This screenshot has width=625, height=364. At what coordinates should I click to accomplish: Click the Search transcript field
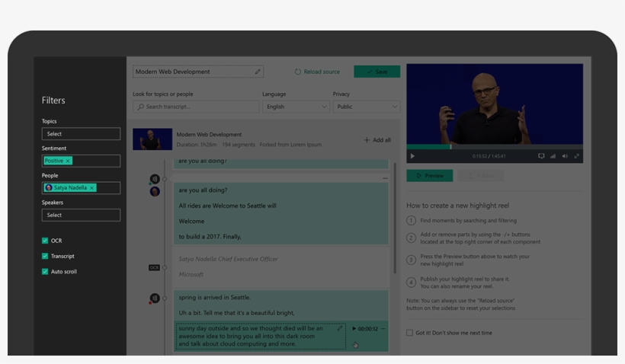196,107
